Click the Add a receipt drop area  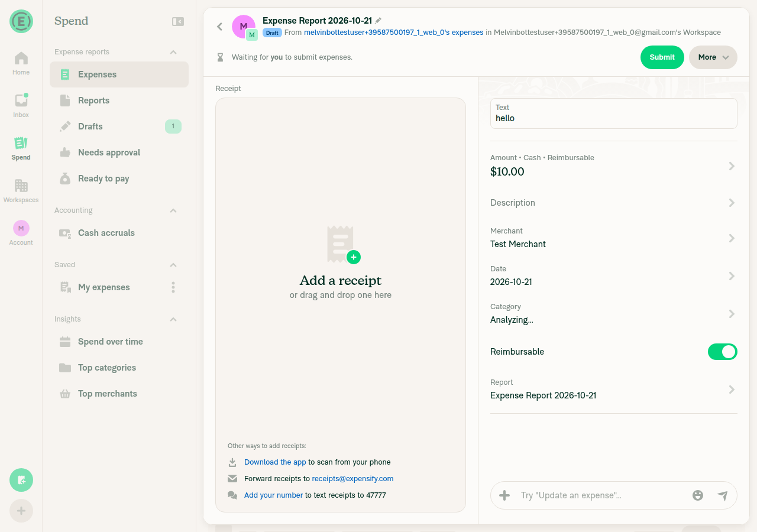pyautogui.click(x=341, y=305)
